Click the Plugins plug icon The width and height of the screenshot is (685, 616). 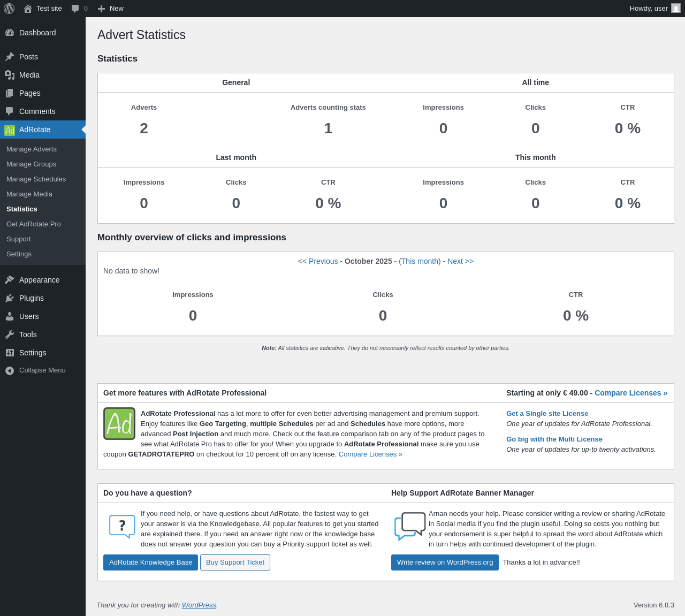tap(10, 298)
